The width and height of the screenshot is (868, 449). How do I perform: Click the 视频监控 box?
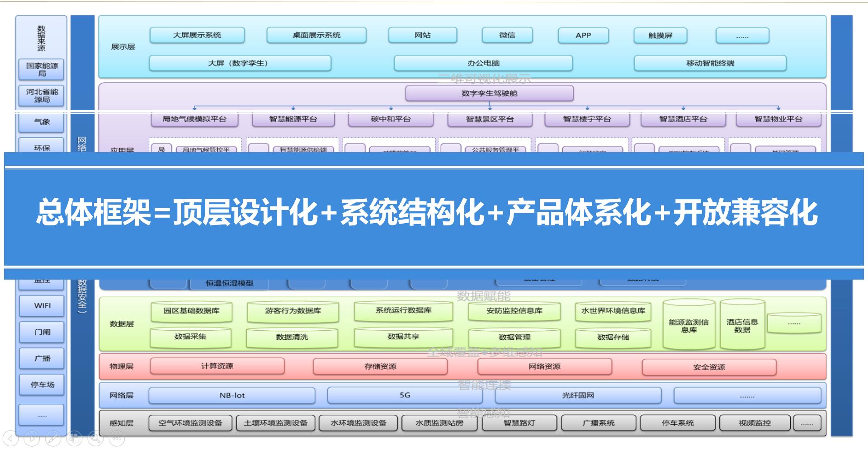tap(755, 423)
